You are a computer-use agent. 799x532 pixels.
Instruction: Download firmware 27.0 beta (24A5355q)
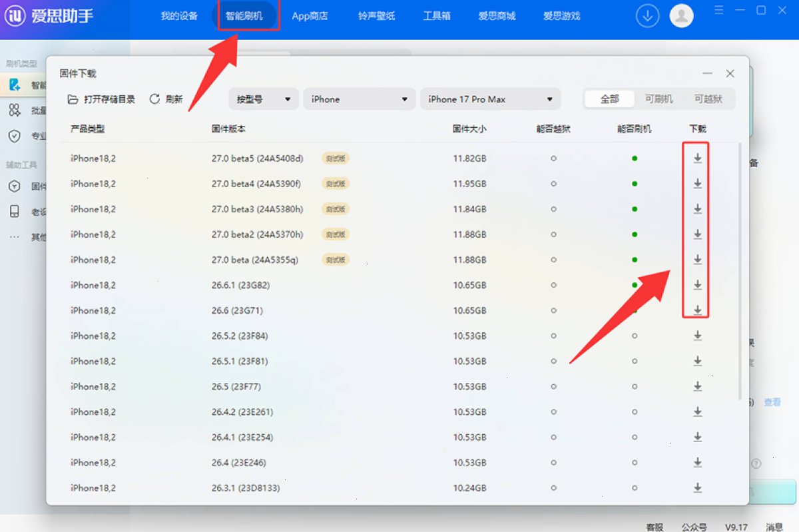[697, 260]
